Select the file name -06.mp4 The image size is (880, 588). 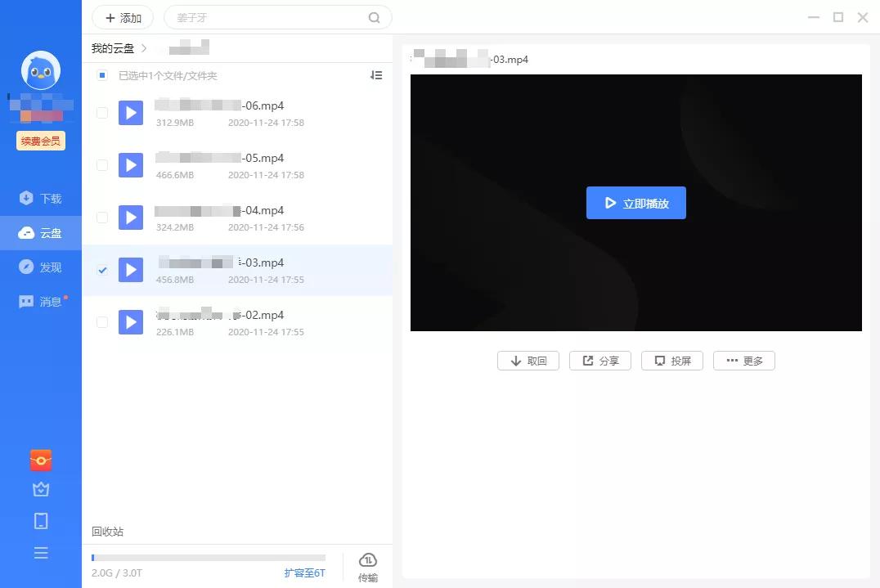click(219, 105)
